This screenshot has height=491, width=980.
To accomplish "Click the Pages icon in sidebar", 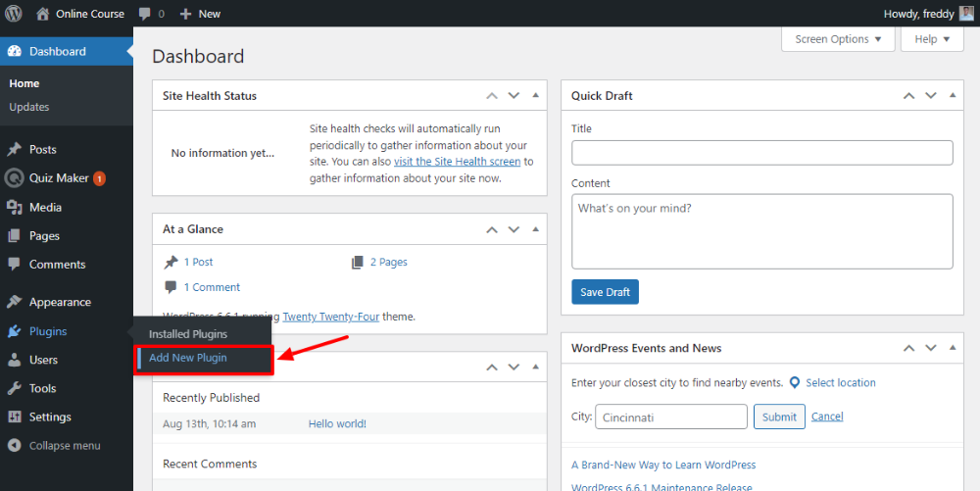I will coord(15,236).
